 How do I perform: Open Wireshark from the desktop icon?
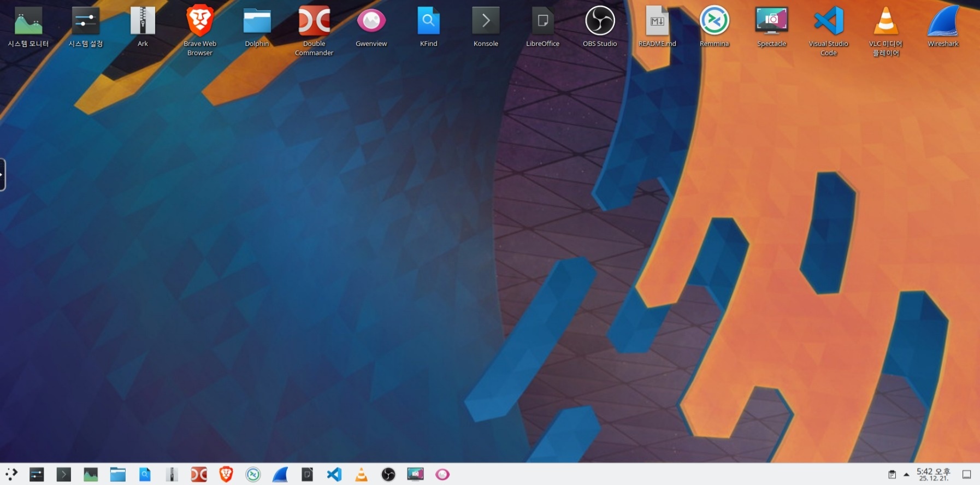(x=943, y=22)
